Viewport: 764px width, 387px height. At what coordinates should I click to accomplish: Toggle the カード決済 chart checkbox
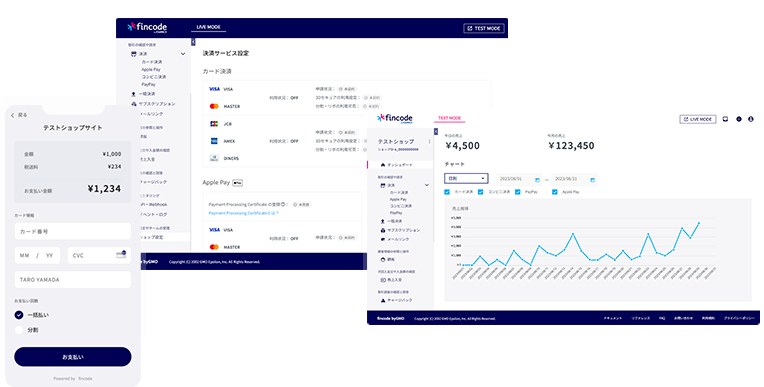tap(447, 192)
